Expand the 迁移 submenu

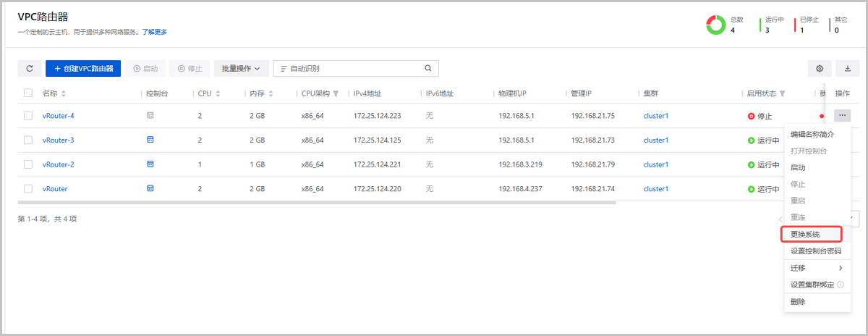816,268
